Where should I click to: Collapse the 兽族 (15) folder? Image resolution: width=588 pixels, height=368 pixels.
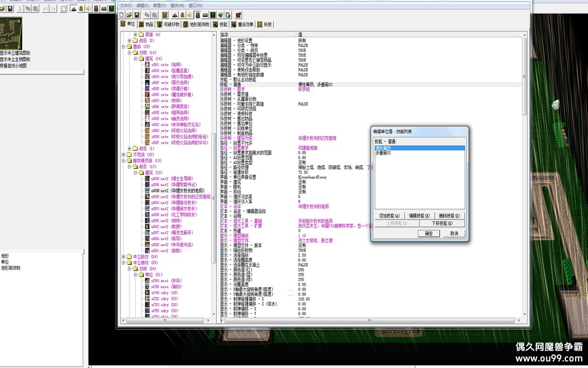tap(124, 46)
